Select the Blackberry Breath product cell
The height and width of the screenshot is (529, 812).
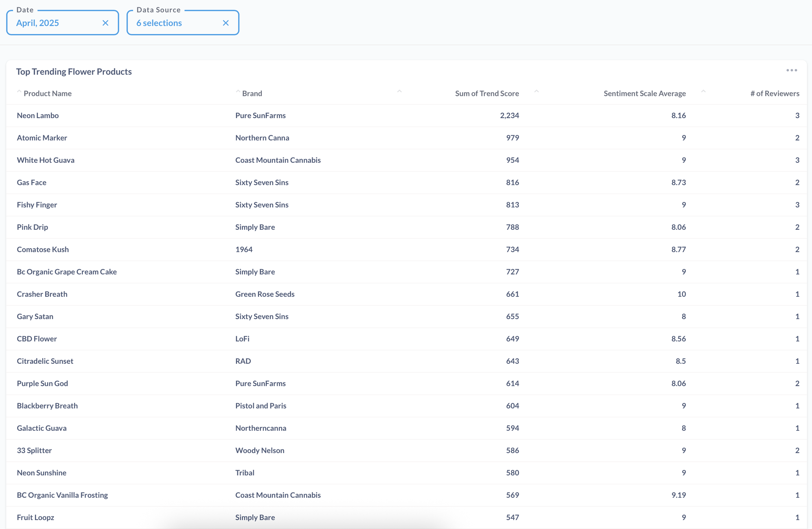click(x=47, y=406)
